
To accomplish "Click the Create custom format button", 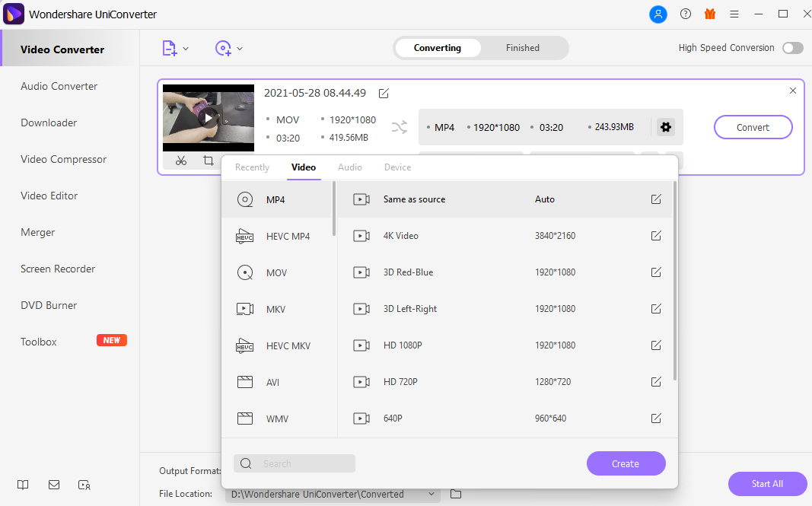I will (x=626, y=463).
